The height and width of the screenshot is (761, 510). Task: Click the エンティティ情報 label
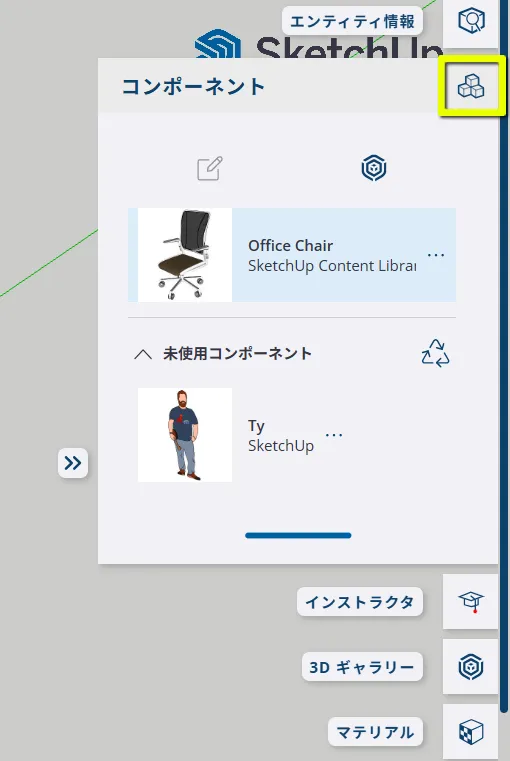[x=352, y=21]
